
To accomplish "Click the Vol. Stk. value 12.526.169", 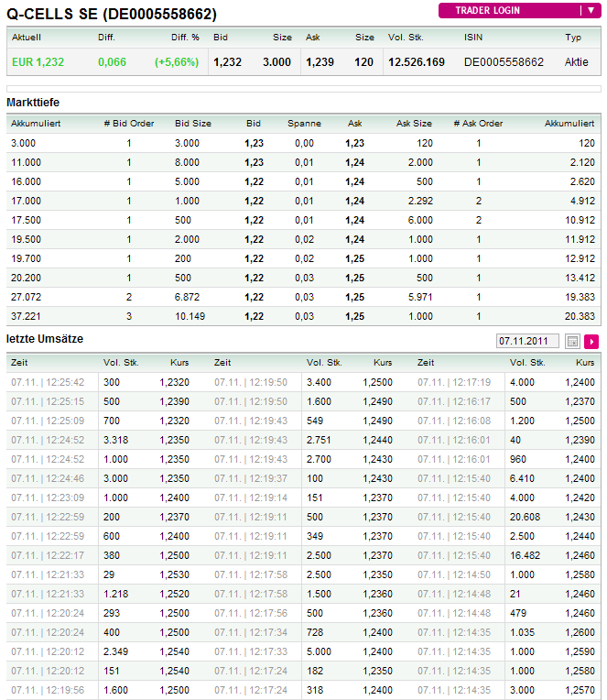I will click(x=417, y=62).
